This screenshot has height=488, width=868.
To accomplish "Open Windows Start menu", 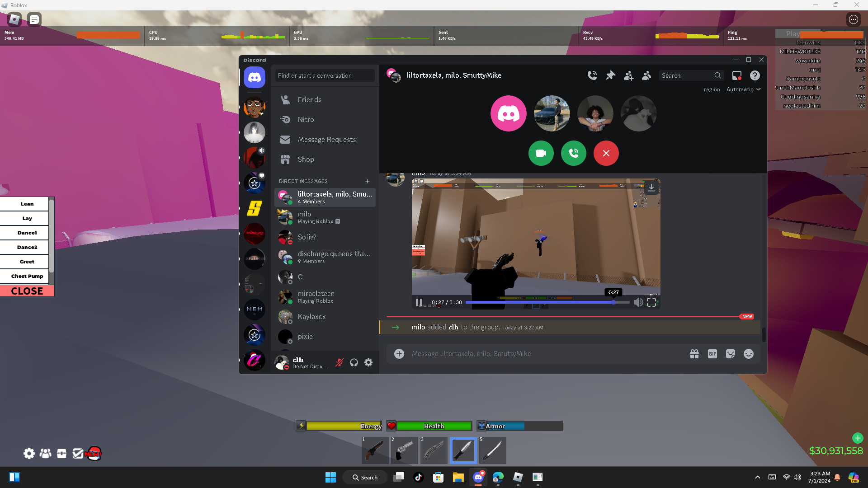I will [x=331, y=477].
